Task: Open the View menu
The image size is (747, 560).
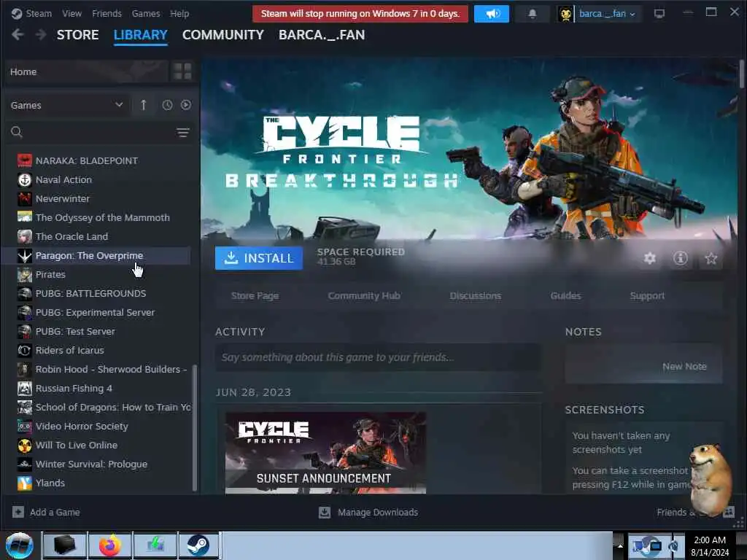Action: pos(71,13)
